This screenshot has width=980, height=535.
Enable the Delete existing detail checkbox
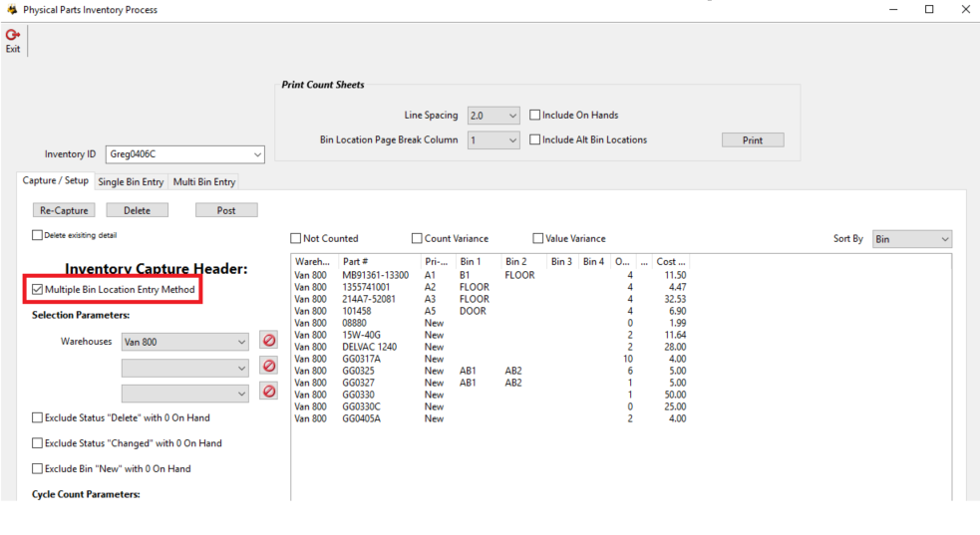click(38, 235)
